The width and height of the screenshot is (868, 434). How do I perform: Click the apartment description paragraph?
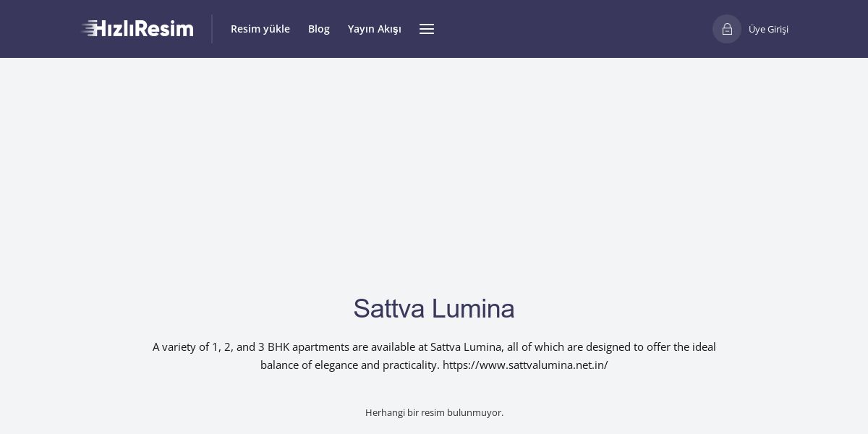[434, 348]
